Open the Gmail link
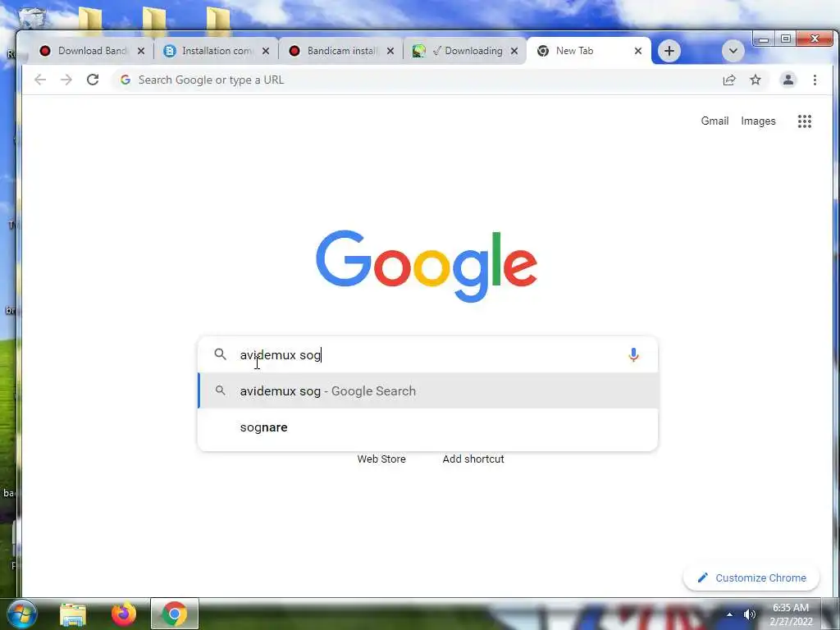 point(714,121)
